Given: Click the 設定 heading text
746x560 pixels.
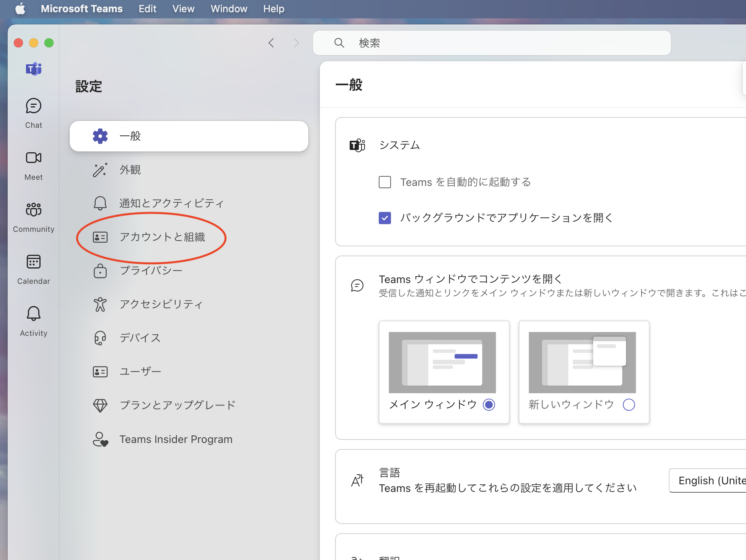Looking at the screenshot, I should coord(89,86).
